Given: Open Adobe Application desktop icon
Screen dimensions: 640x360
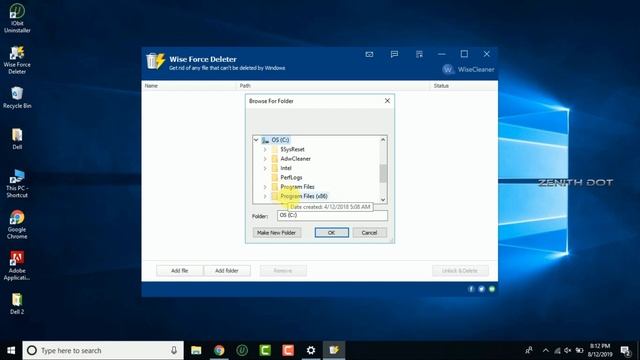Looking at the screenshot, I should [x=17, y=265].
